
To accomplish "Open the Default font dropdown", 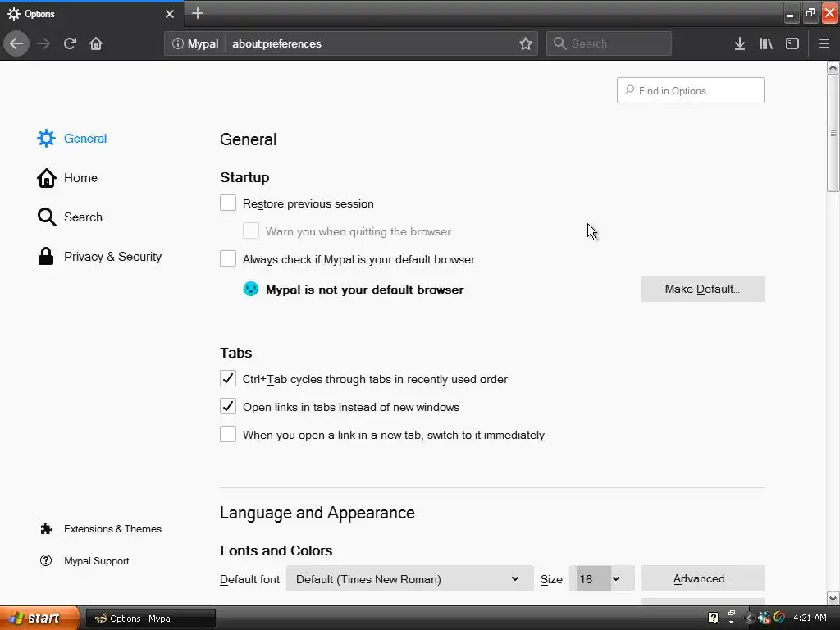I will click(410, 579).
